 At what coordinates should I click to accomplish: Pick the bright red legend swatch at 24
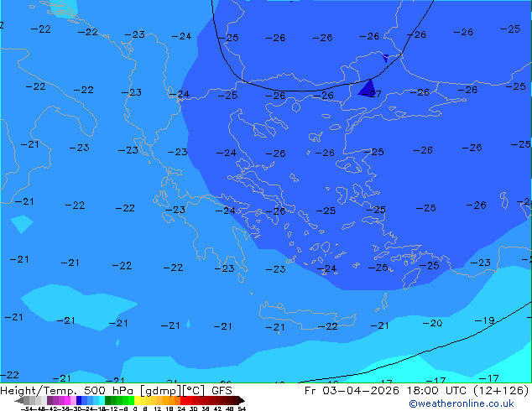click(183, 401)
